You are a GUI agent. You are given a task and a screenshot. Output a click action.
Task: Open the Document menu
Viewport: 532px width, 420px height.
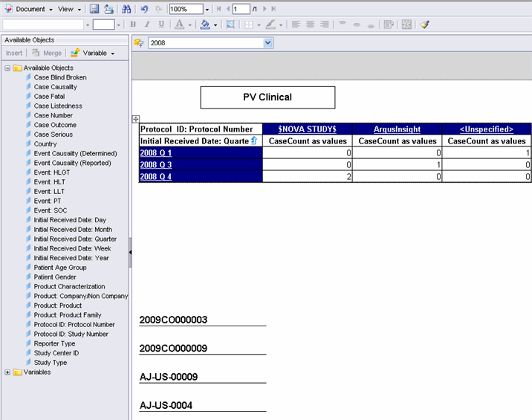click(x=30, y=9)
